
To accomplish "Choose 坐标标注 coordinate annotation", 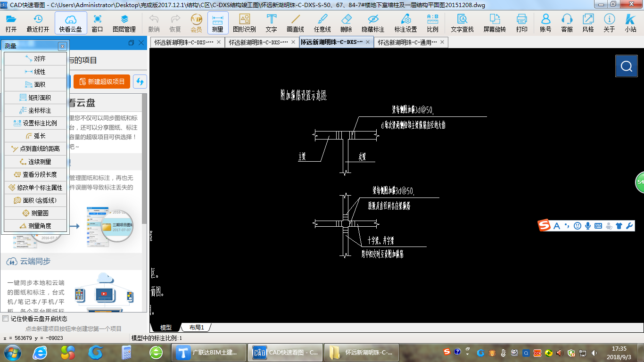I will pos(35,110).
